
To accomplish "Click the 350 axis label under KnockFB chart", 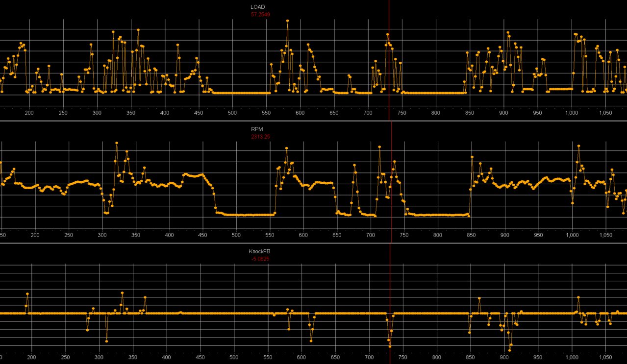I will [x=133, y=357].
